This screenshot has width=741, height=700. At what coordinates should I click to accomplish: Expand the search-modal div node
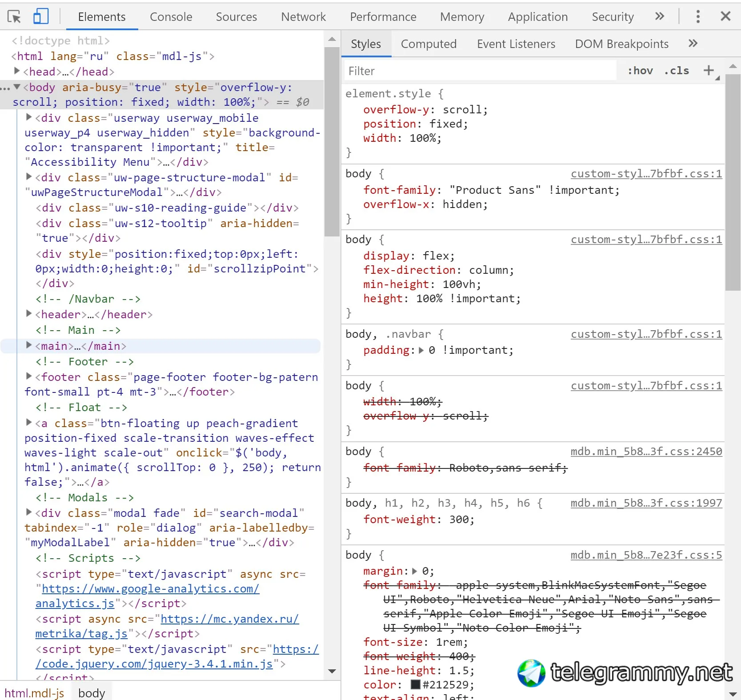29,512
